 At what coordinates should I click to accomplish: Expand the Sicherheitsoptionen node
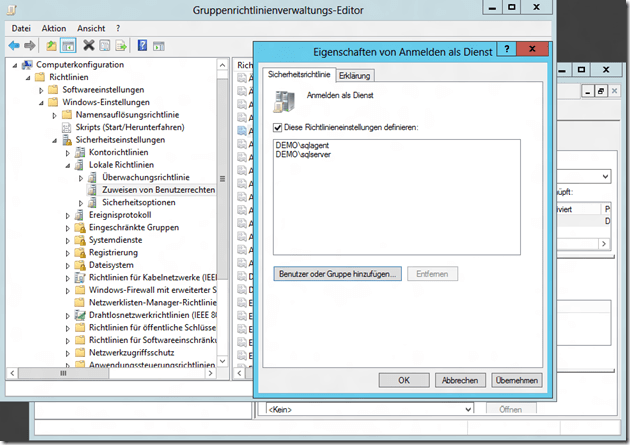pyautogui.click(x=81, y=203)
